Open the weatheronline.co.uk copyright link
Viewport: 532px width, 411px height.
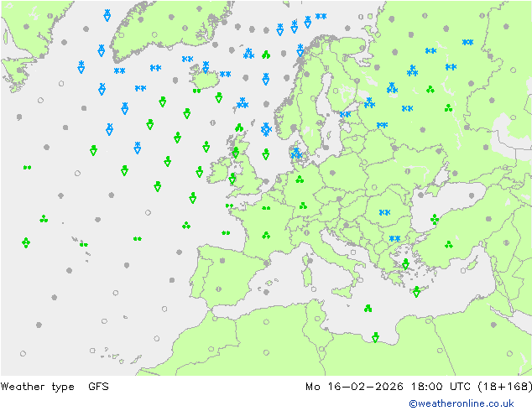pyautogui.click(x=462, y=403)
